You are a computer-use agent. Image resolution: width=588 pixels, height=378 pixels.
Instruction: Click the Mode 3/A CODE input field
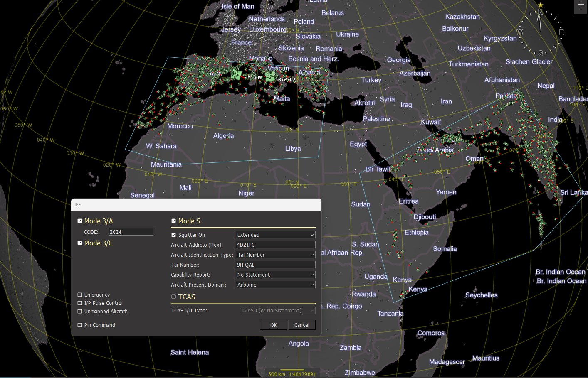pyautogui.click(x=131, y=232)
